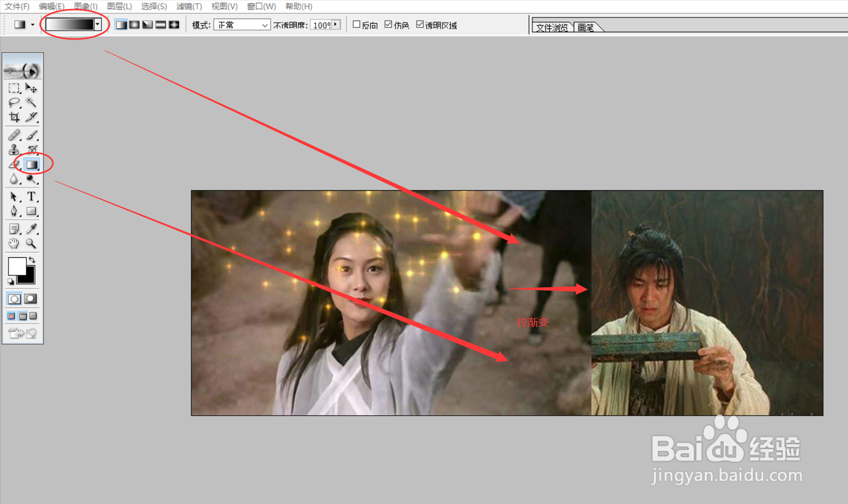The image size is (848, 504).
Task: Open the opacity slider popup arrow
Action: [x=336, y=25]
